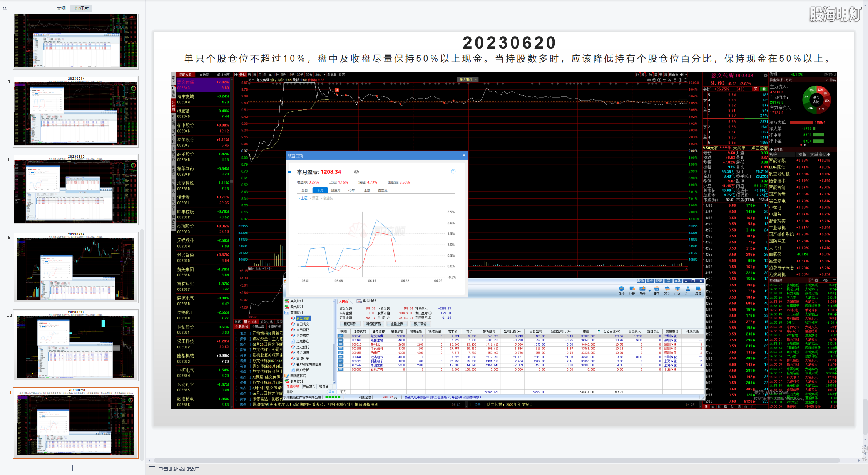Viewport: 868px width, 475px height.
Task: Click the 止盈止损 button
Action: coord(397,324)
